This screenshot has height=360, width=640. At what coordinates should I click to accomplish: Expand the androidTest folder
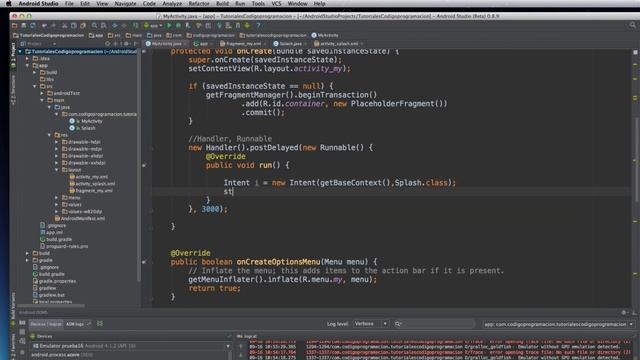pyautogui.click(x=42, y=93)
